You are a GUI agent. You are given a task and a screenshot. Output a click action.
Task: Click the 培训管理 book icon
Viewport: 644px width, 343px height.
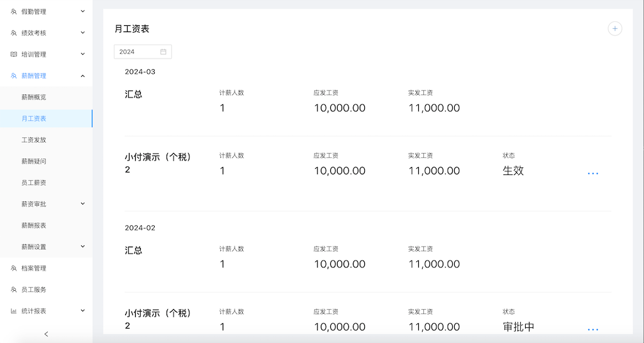pyautogui.click(x=14, y=54)
